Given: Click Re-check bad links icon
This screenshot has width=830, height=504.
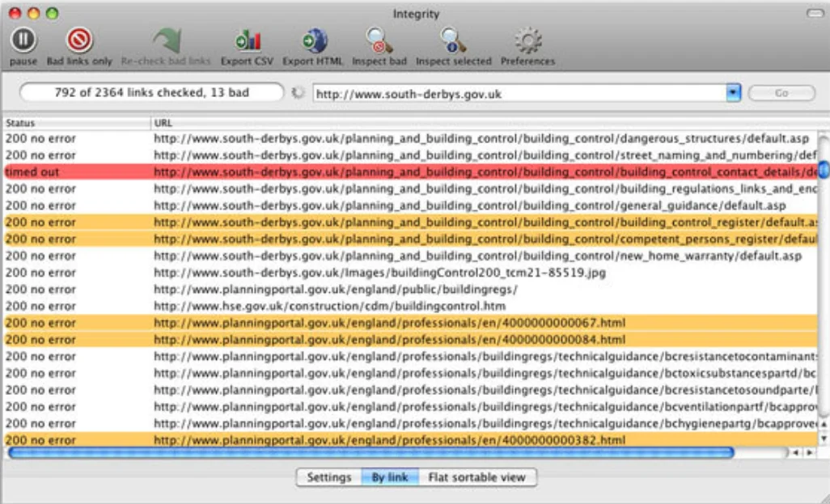Looking at the screenshot, I should [x=166, y=40].
